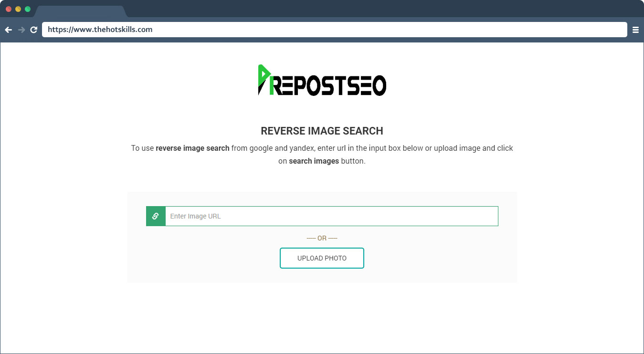Screen dimensions: 644x354
Task: Click the green maximize window button
Action: point(28,9)
